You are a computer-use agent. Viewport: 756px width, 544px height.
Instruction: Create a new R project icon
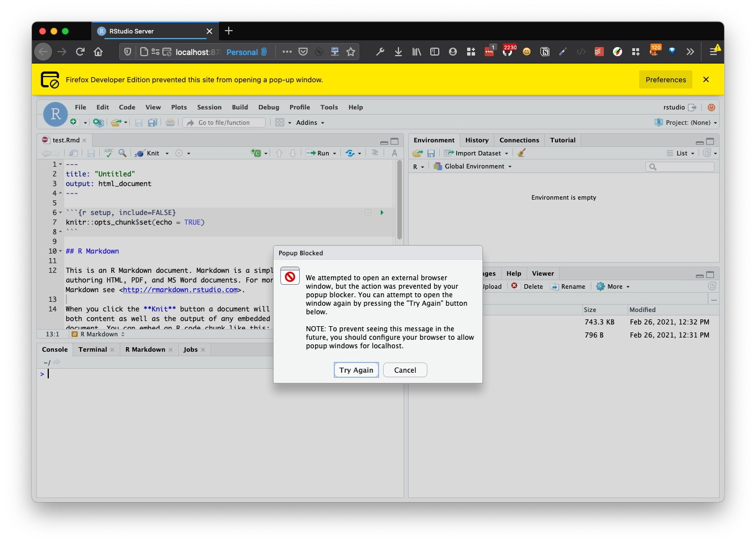coord(98,123)
